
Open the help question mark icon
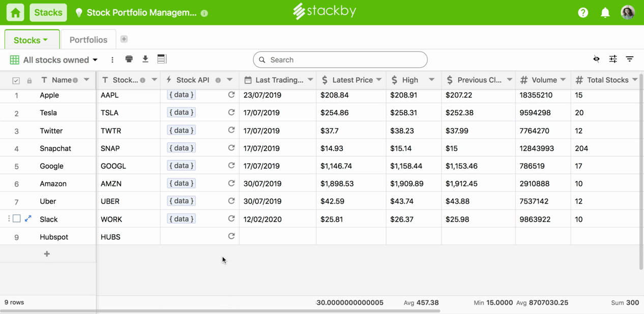coord(583,13)
